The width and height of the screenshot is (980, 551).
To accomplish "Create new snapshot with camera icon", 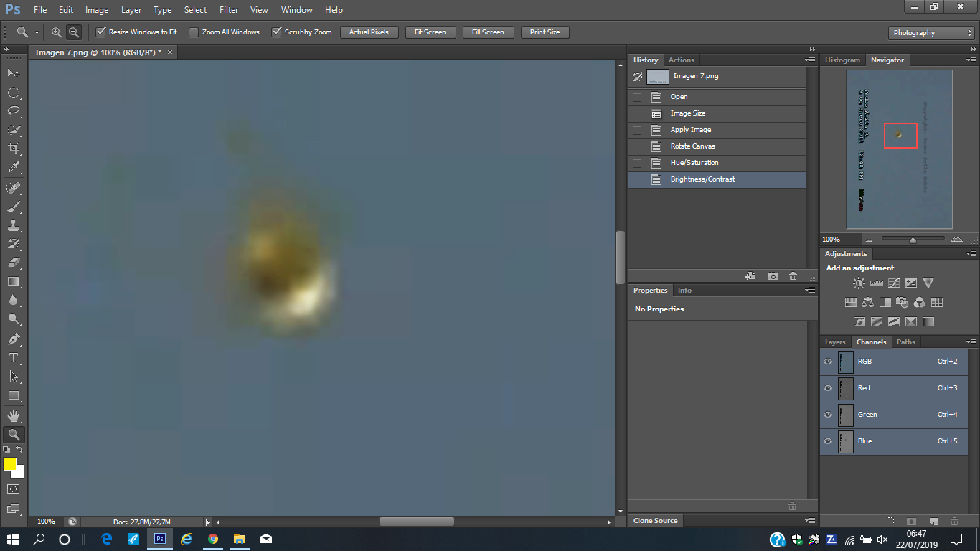I will pyautogui.click(x=772, y=276).
